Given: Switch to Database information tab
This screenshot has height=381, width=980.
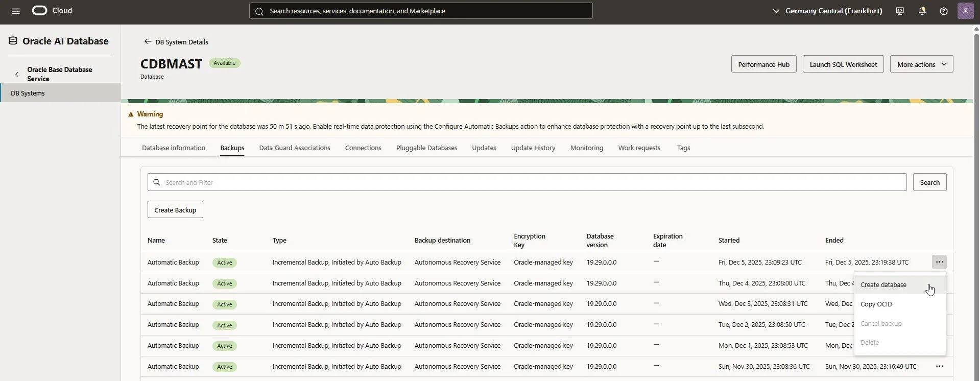Looking at the screenshot, I should pyautogui.click(x=174, y=148).
